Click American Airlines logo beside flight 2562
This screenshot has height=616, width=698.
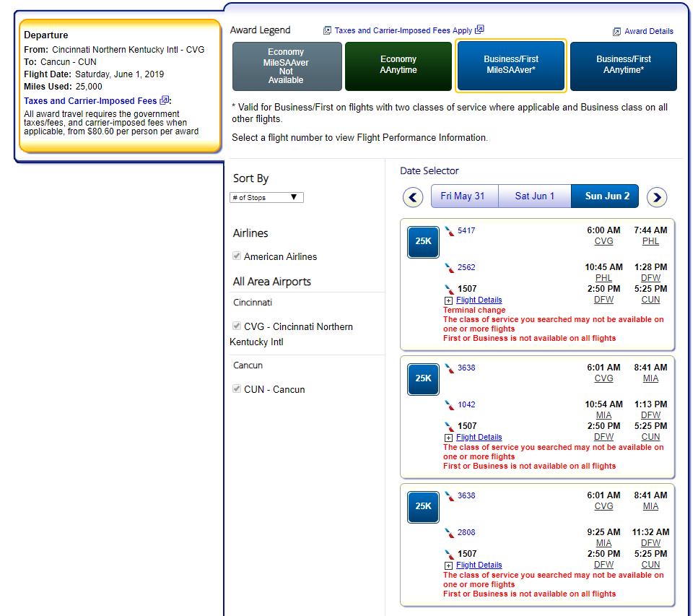click(x=450, y=268)
